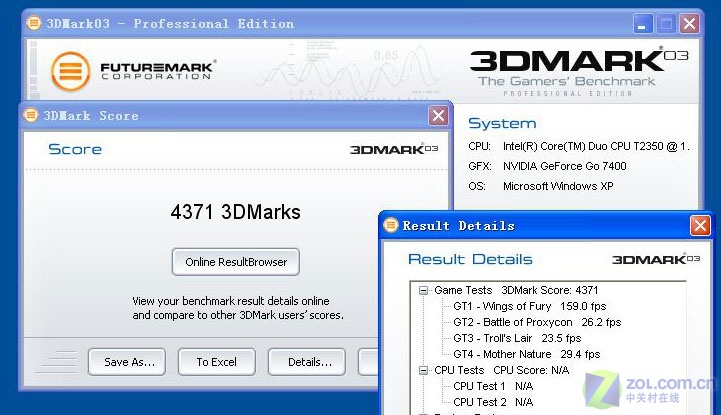This screenshot has width=721, height=415.
Task: Close the 3DMark Score window
Action: click(438, 115)
